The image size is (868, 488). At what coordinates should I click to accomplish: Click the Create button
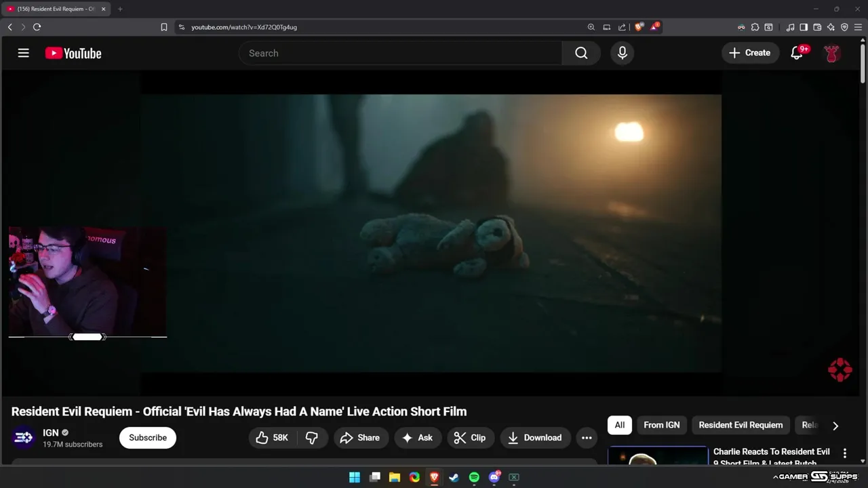[750, 53]
